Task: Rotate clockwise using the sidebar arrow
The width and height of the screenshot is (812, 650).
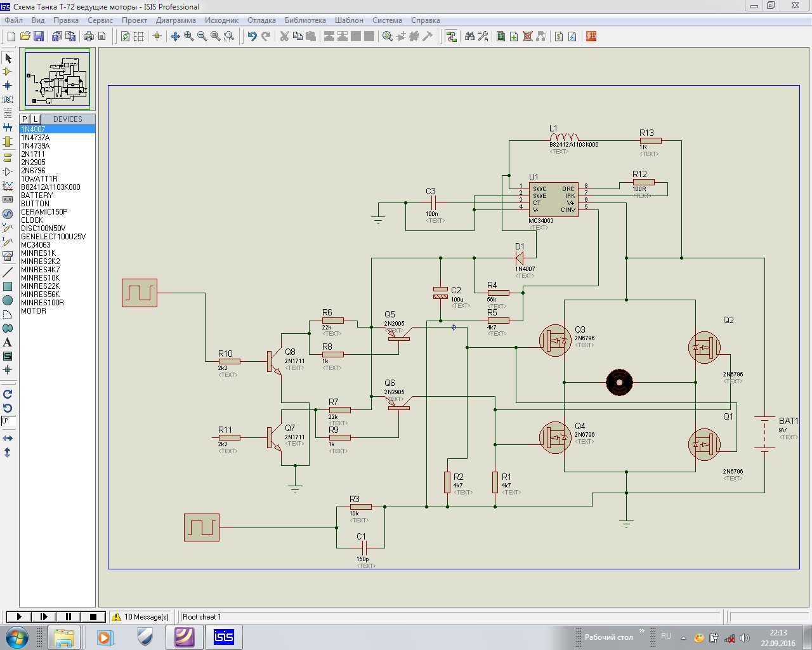Action: (x=8, y=394)
